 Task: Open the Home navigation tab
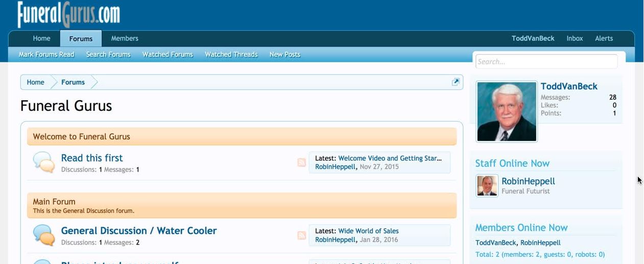[42, 38]
